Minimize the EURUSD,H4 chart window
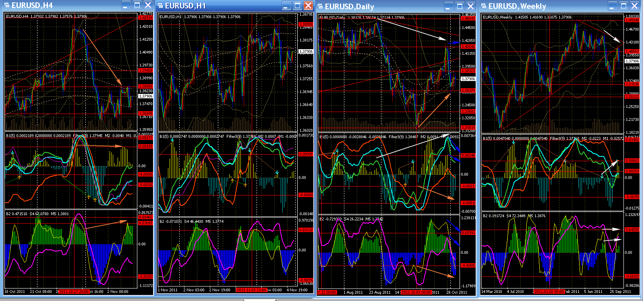This screenshot has width=644, height=301. click(x=126, y=5)
